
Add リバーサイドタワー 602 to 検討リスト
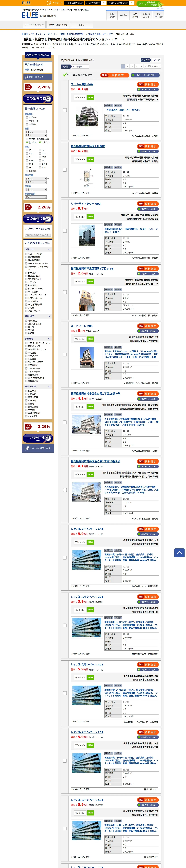click(148, 209)
